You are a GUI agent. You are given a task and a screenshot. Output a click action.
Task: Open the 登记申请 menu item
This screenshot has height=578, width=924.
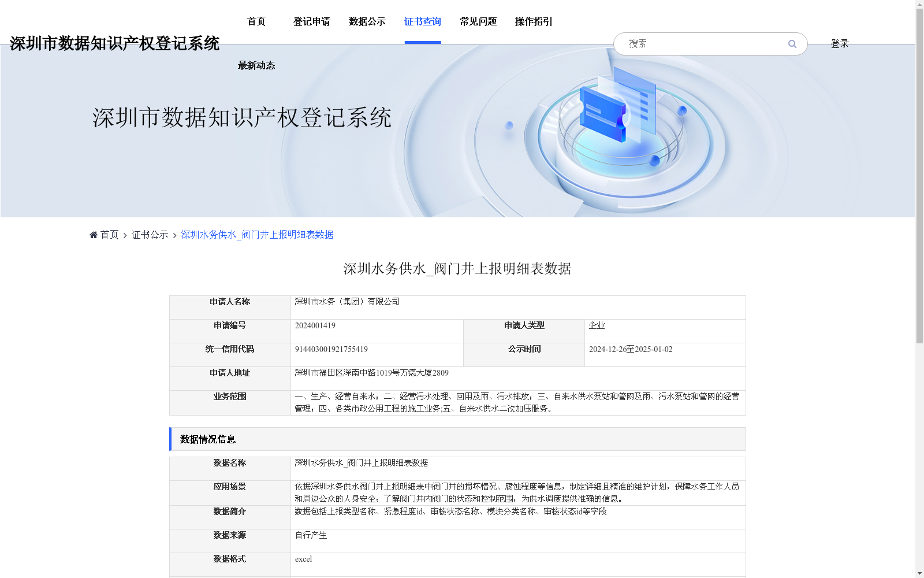(x=312, y=21)
